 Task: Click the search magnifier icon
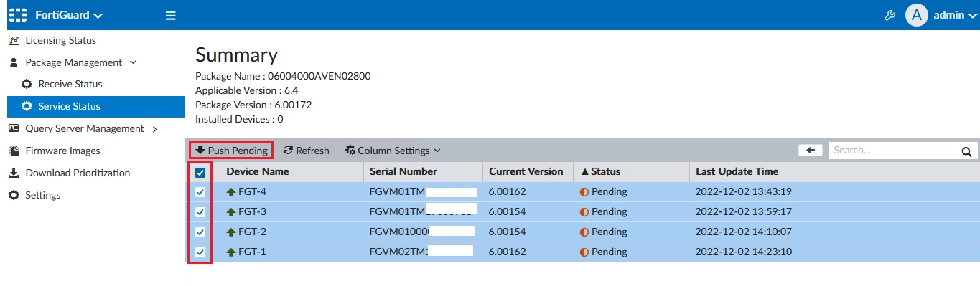[966, 151]
